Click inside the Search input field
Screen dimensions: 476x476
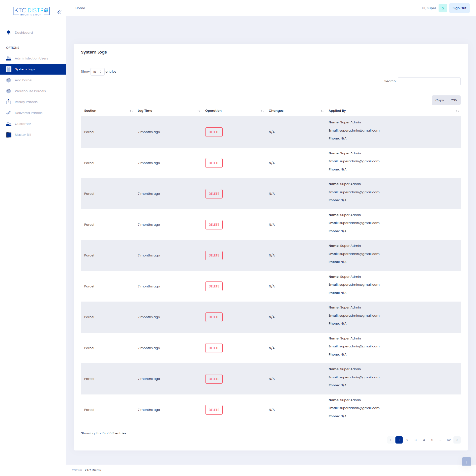(x=429, y=81)
